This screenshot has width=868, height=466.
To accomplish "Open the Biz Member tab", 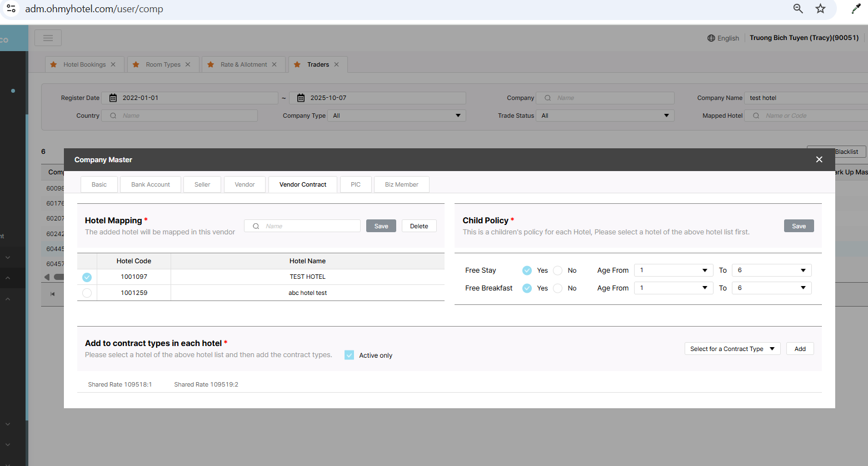I will pos(401,184).
